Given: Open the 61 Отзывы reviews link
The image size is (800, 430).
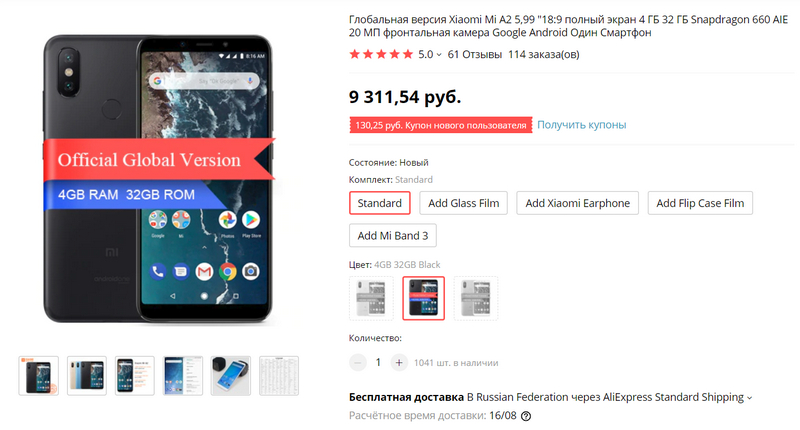Looking at the screenshot, I should tap(474, 55).
